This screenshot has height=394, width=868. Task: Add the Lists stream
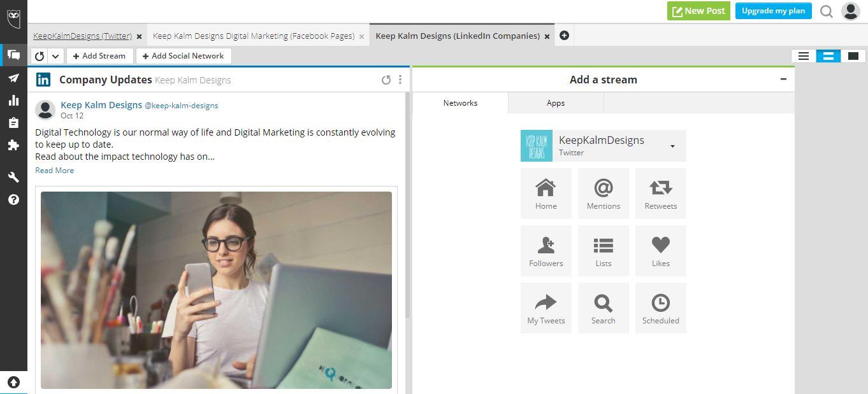tap(604, 251)
